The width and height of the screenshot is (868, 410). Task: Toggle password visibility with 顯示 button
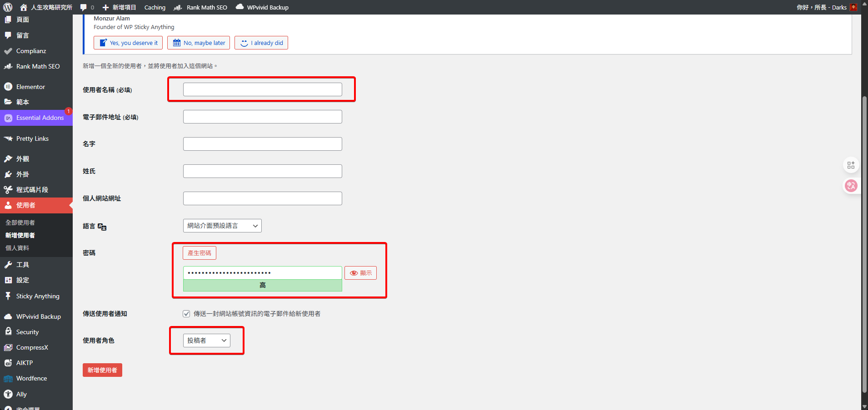(x=360, y=273)
